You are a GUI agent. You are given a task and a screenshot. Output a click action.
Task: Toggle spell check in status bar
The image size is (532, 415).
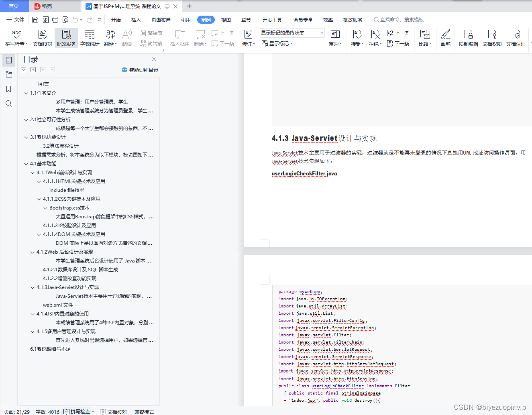point(79,412)
